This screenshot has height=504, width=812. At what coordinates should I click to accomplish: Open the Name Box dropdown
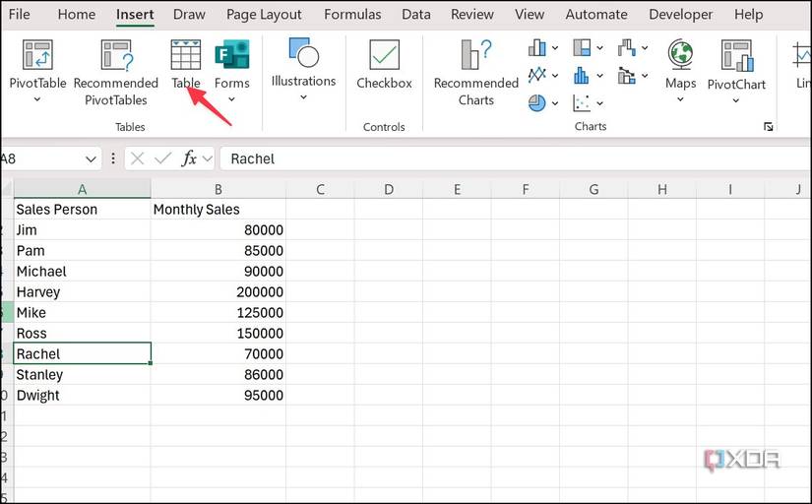[x=91, y=159]
